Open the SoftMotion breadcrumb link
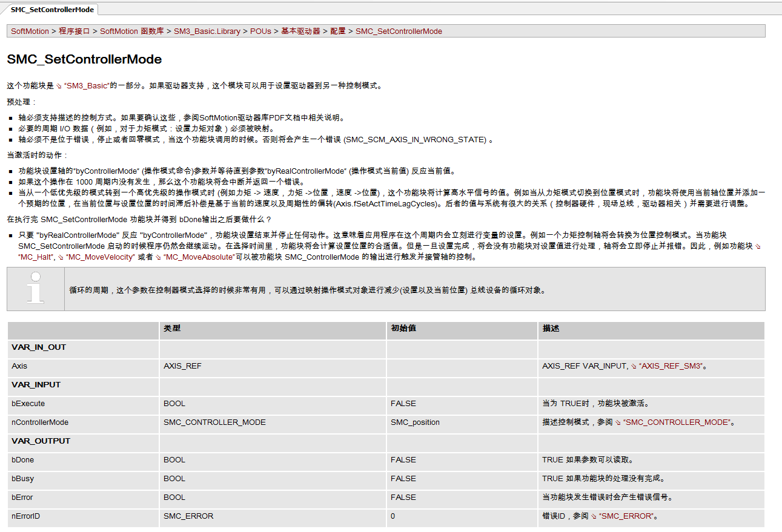782x532 pixels. pyautogui.click(x=30, y=31)
